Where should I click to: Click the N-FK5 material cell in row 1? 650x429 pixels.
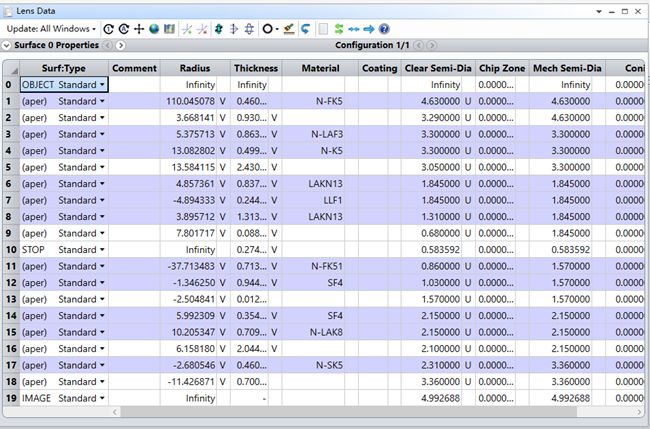click(x=327, y=101)
